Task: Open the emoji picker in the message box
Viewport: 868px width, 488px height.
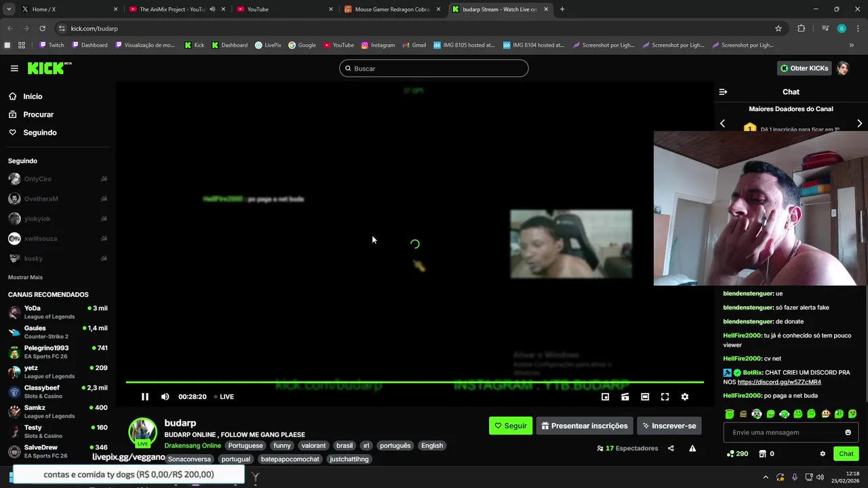Action: pyautogui.click(x=848, y=432)
